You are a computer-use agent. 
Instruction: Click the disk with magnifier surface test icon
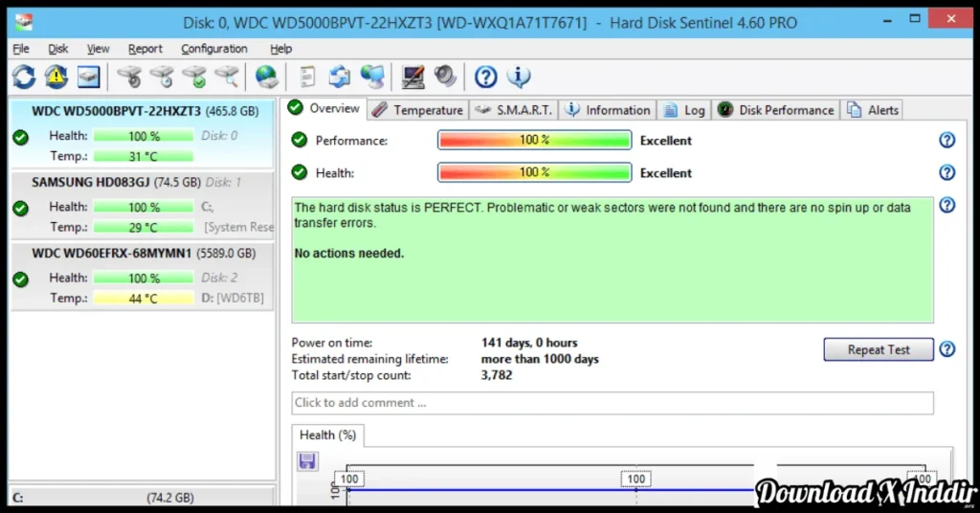click(227, 77)
